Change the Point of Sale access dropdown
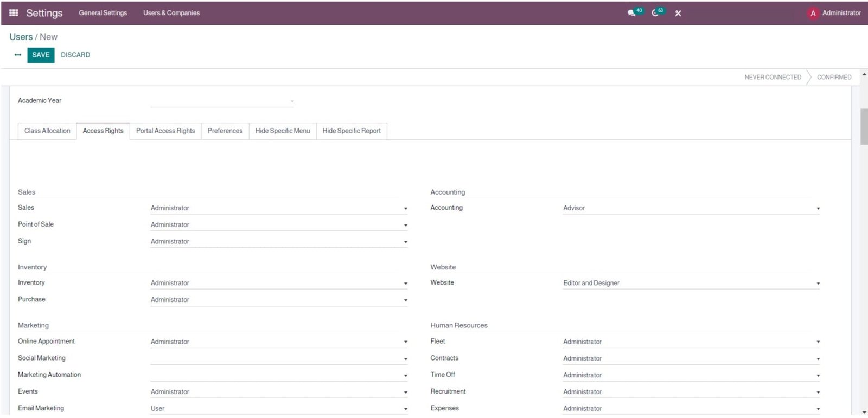 tap(278, 225)
